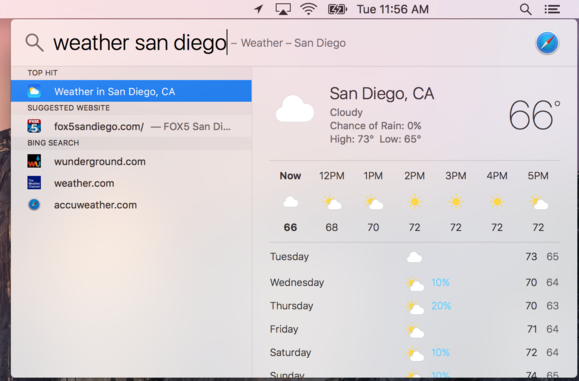579x381 pixels.
Task: Click the 68 temperature under 12PM
Action: point(332,227)
